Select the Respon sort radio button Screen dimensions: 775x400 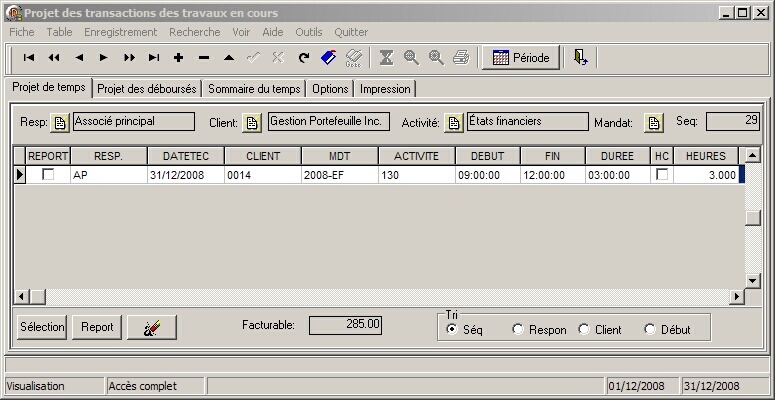tap(517, 329)
